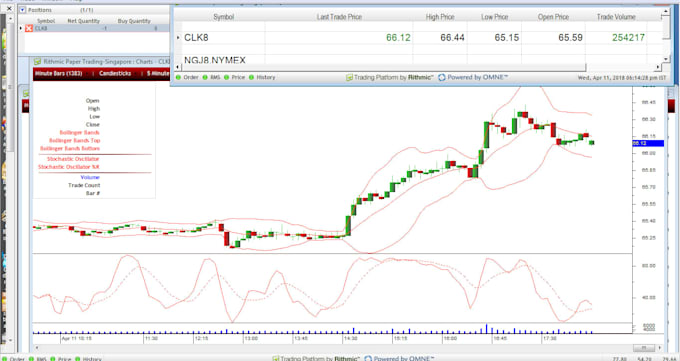Click the green RMS status indicator in quote window
This screenshot has width=680, height=361.
(x=205, y=77)
